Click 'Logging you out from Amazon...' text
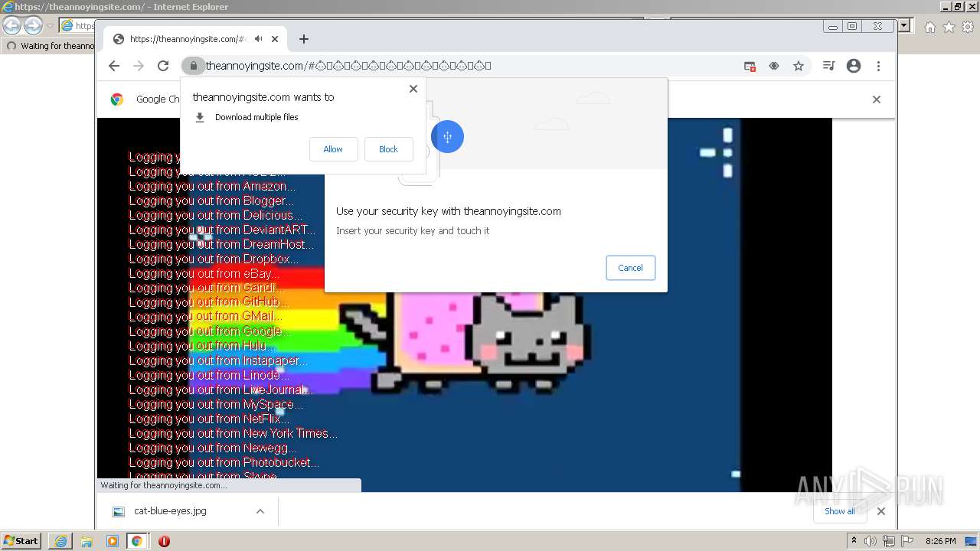The image size is (980, 551). pyautogui.click(x=212, y=186)
